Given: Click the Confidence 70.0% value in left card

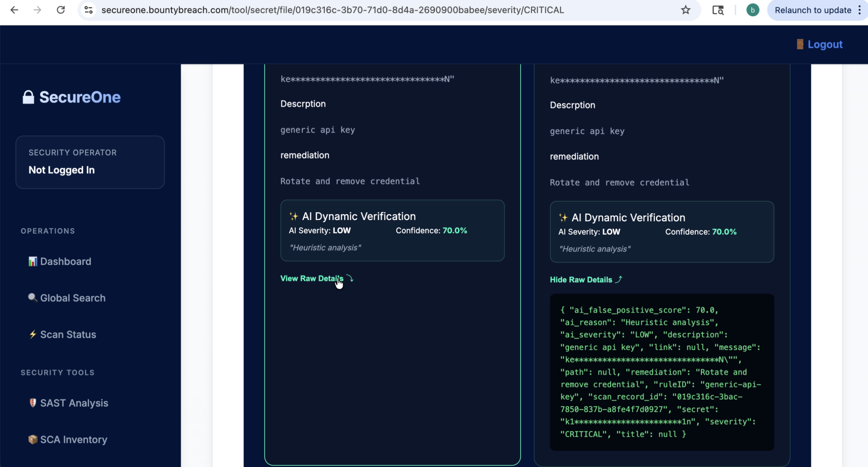Looking at the screenshot, I should (455, 231).
